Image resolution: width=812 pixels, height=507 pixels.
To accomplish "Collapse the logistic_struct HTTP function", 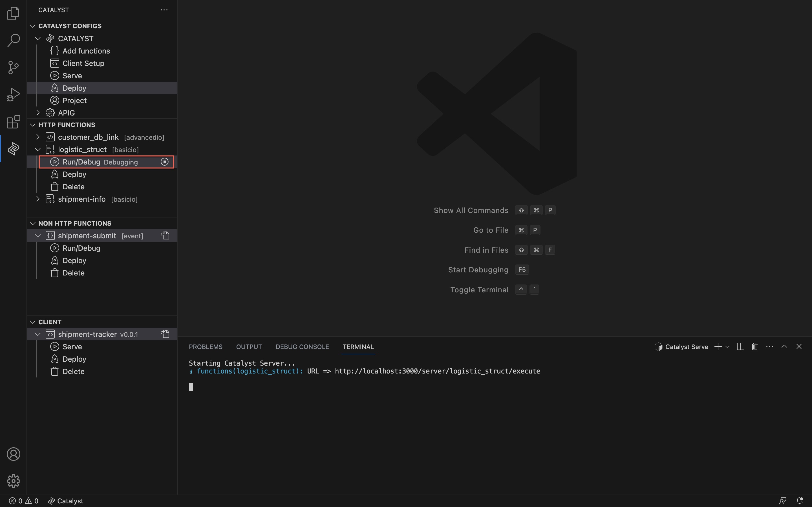I will pos(37,150).
